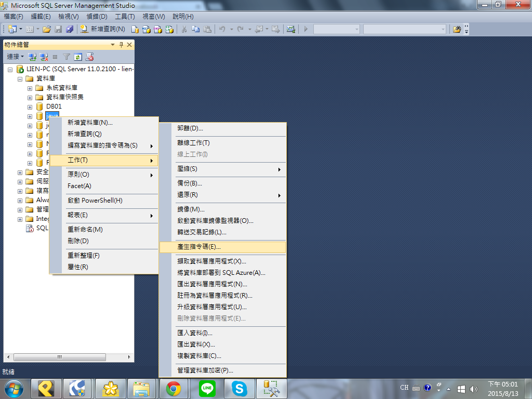Click the MDX query icon
The height and width of the screenshot is (399, 532).
click(147, 30)
